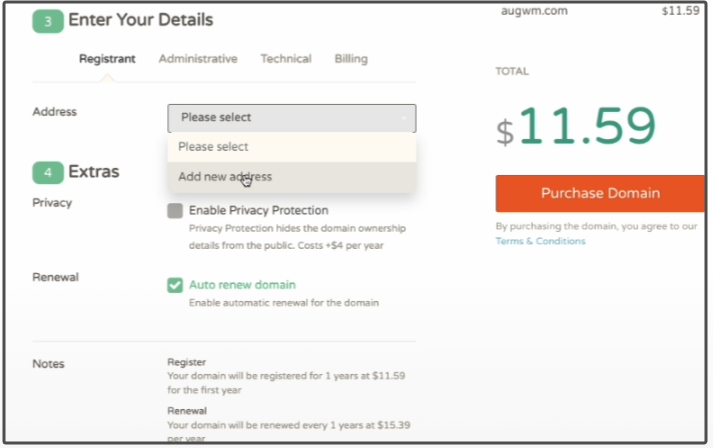713x448 pixels.
Task: Open the Administrative contact tab
Action: tap(198, 59)
